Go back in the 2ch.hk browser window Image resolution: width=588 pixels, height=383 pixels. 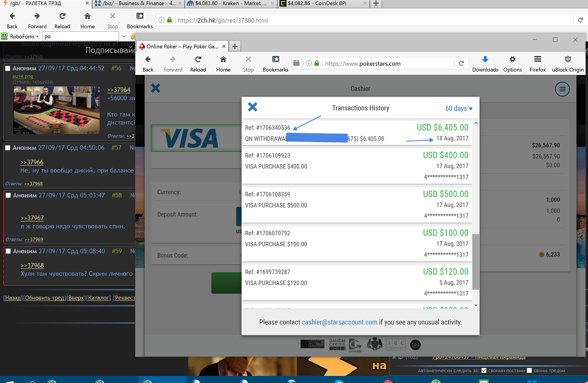[x=12, y=20]
